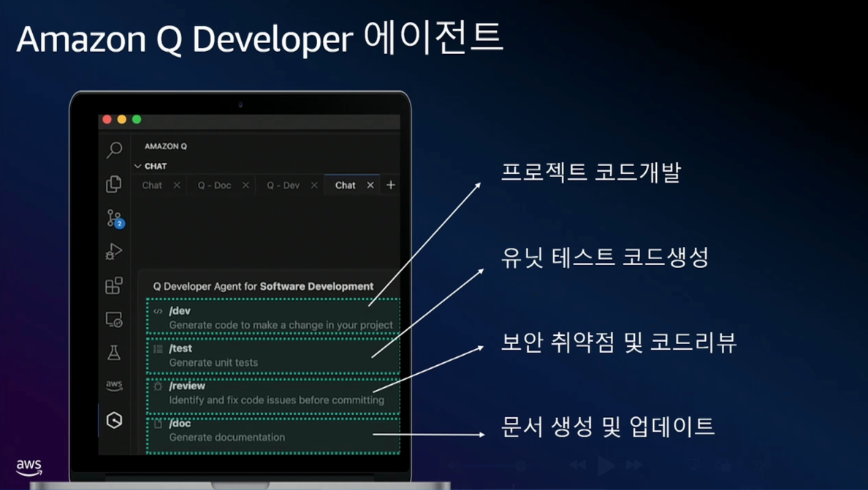The height and width of the screenshot is (490, 868).
Task: Click the AMAZON Q panel title
Action: coord(166,147)
